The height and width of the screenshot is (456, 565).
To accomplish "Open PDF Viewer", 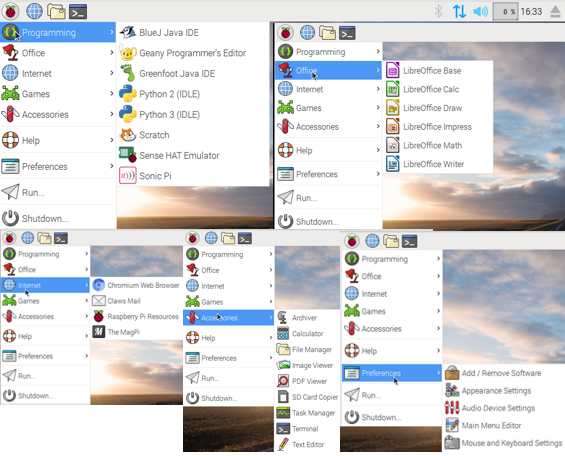I will pyautogui.click(x=307, y=381).
